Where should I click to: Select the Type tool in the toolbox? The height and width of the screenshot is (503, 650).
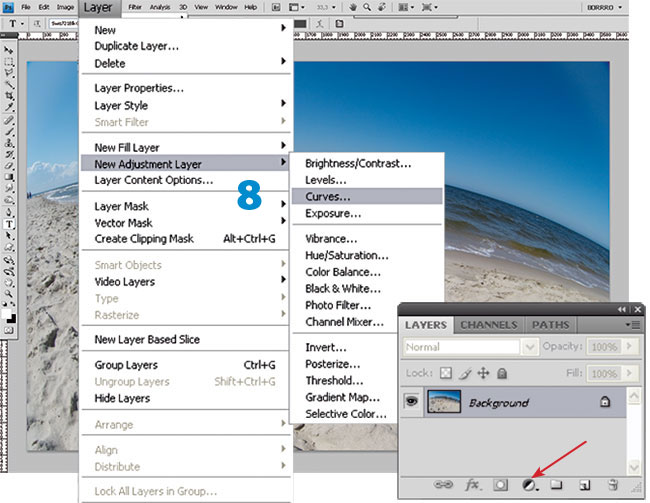(8, 224)
